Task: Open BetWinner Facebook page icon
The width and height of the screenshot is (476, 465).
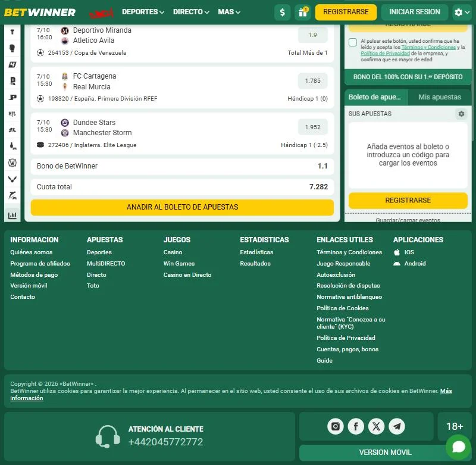Action: click(356, 426)
